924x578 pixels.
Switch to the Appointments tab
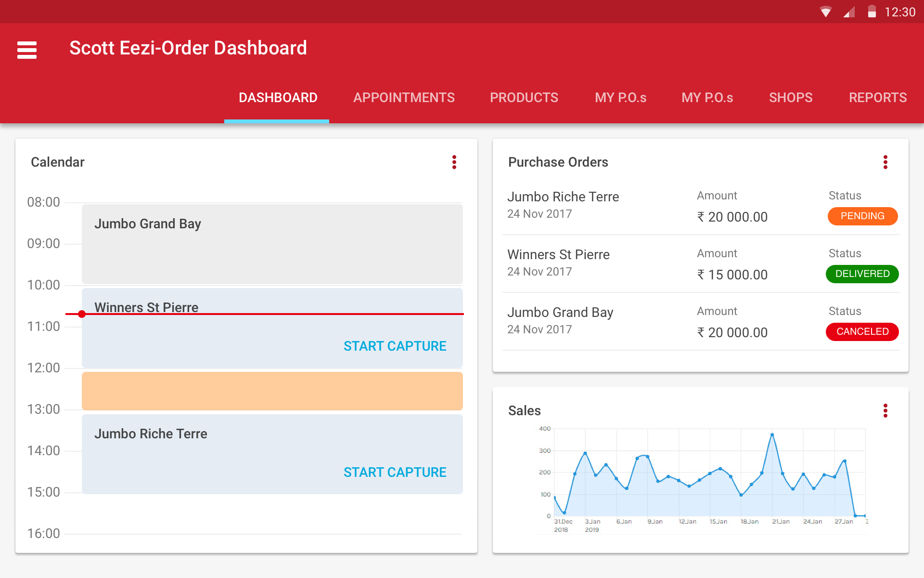point(404,98)
